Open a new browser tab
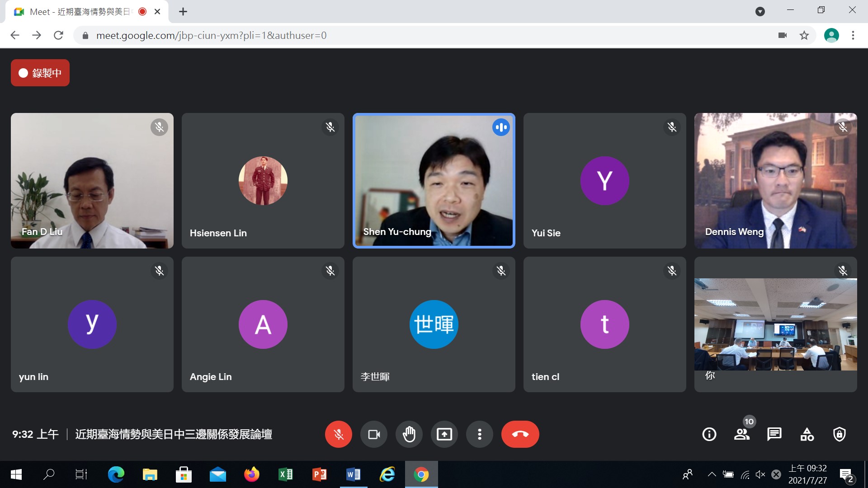Screen dimensions: 868x488 click(x=183, y=12)
